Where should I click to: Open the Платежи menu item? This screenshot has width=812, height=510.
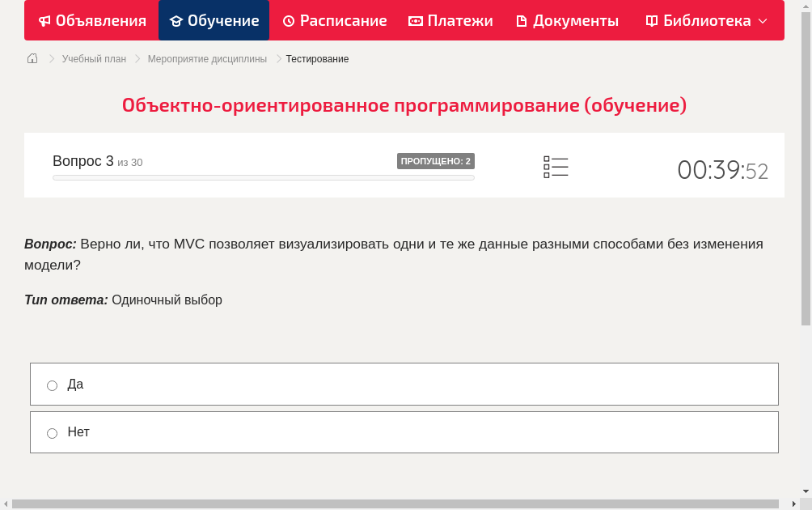coord(450,20)
